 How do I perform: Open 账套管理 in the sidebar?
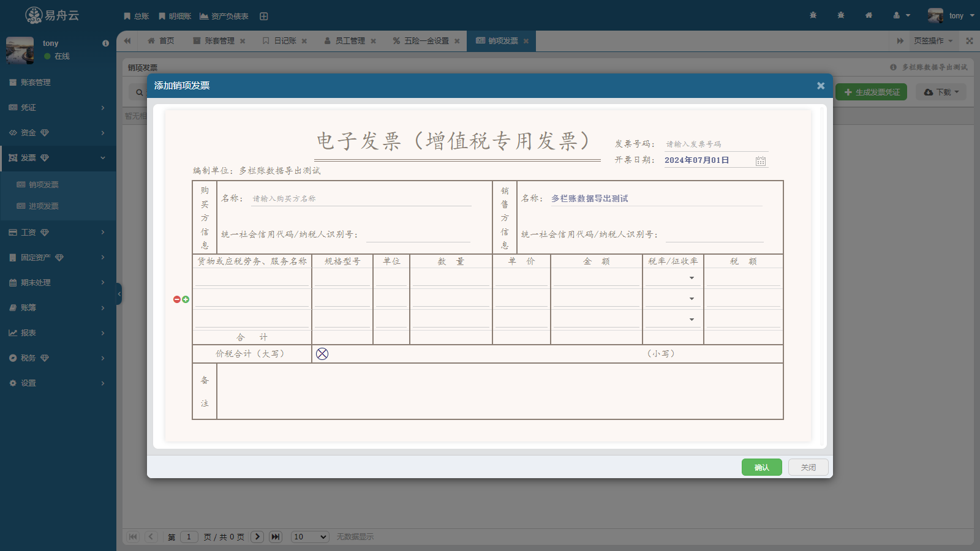point(58,82)
